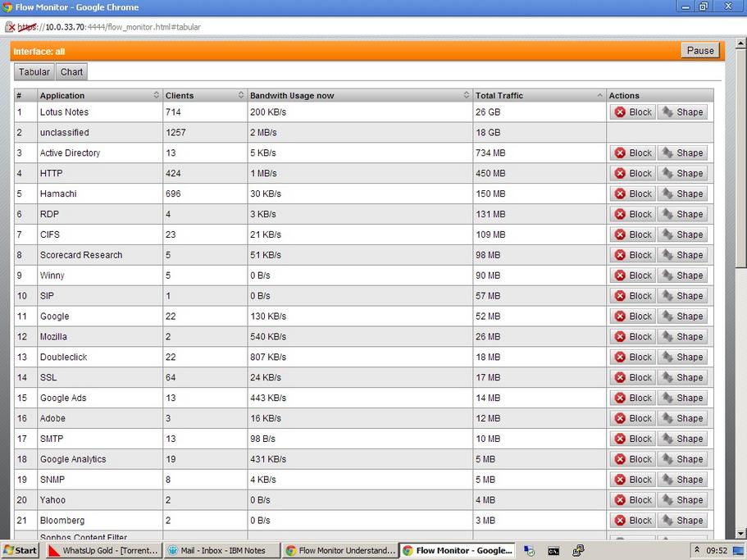747x560 pixels.
Task: Shape the HTTP application bandwidth
Action: click(x=682, y=173)
